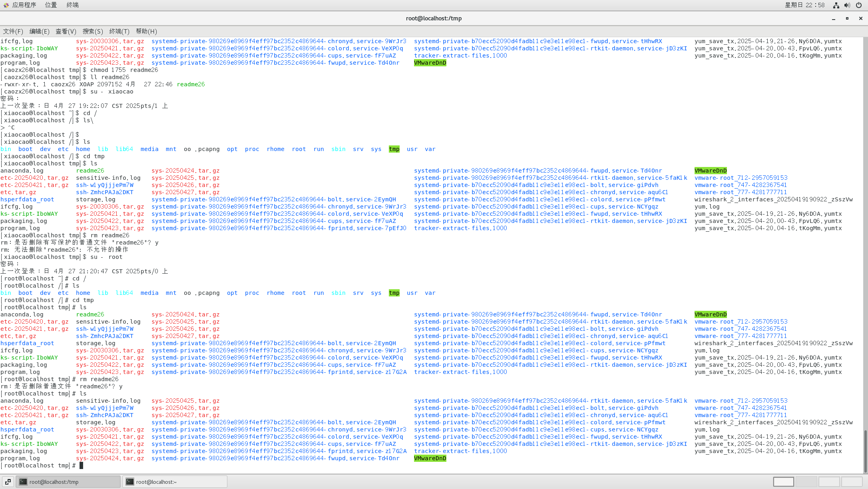Viewport: 868px width, 489px height.
Task: Click the show desktop icon in taskbar
Action: click(8, 482)
